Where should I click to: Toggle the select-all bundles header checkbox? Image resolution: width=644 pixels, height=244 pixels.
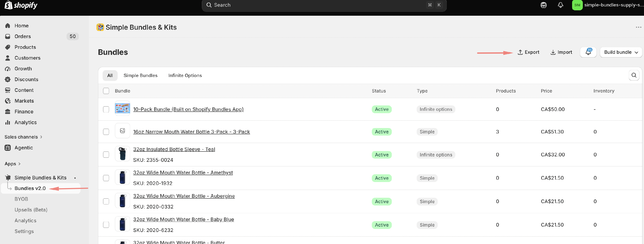coord(106,91)
